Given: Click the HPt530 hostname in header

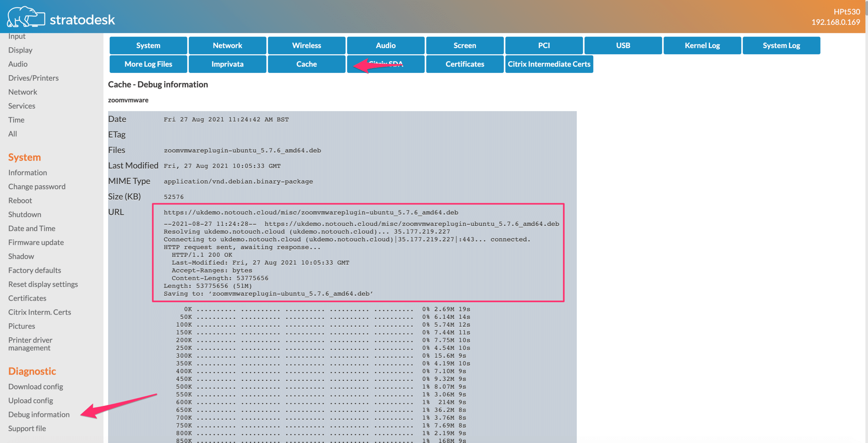Looking at the screenshot, I should [847, 12].
